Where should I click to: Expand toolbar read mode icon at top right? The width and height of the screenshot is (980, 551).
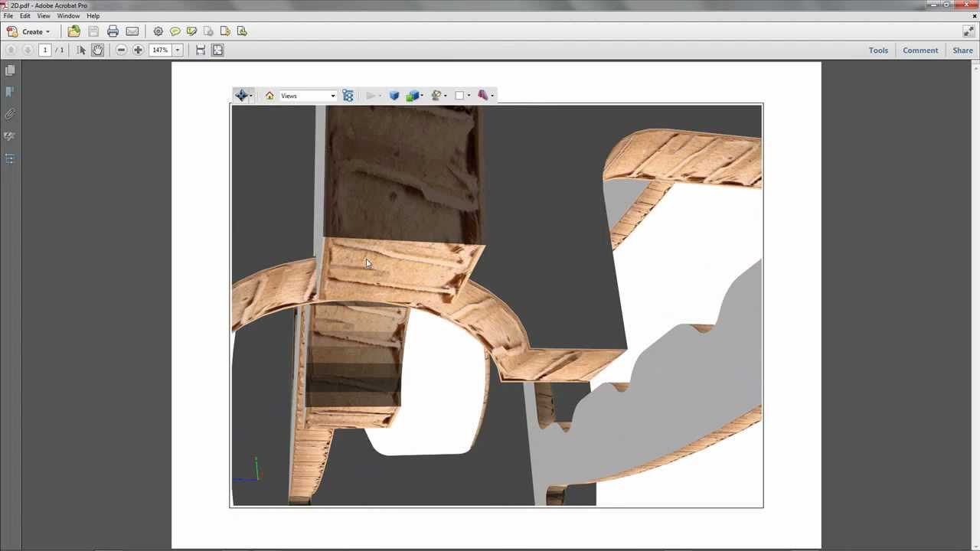tap(968, 31)
